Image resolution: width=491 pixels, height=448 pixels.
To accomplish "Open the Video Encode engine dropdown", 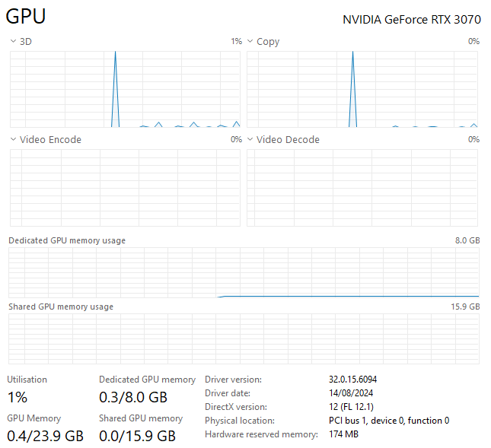I will click(x=13, y=140).
